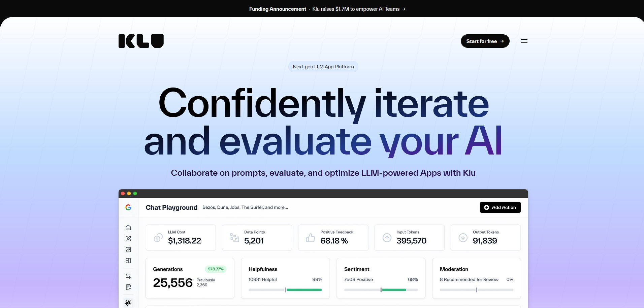Click the swap arrows icon in sidebar
This screenshot has width=644, height=308.
pyautogui.click(x=128, y=276)
